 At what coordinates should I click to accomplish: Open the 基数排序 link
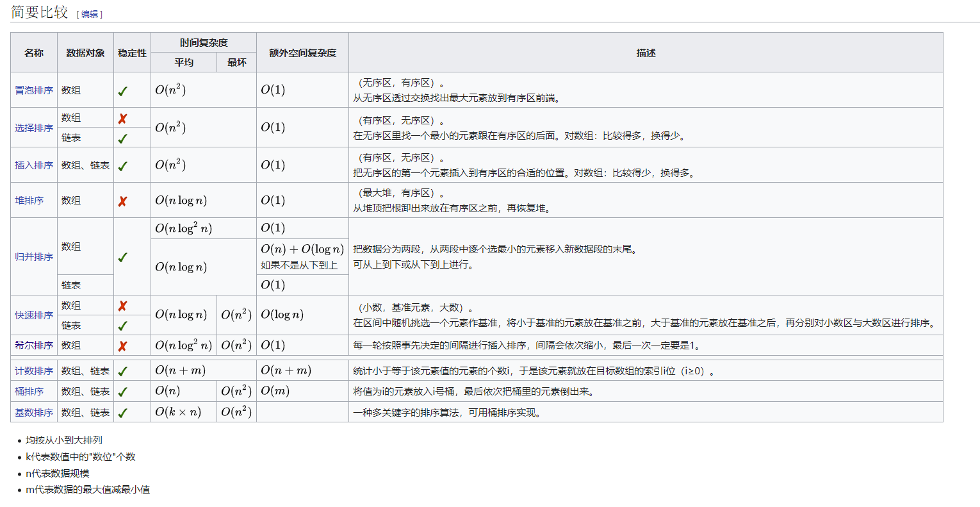(34, 412)
